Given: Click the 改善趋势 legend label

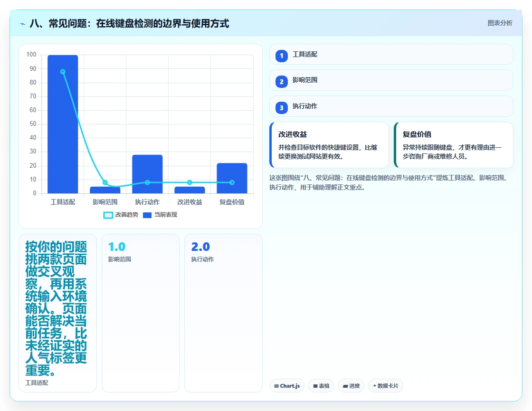Looking at the screenshot, I should (x=127, y=215).
